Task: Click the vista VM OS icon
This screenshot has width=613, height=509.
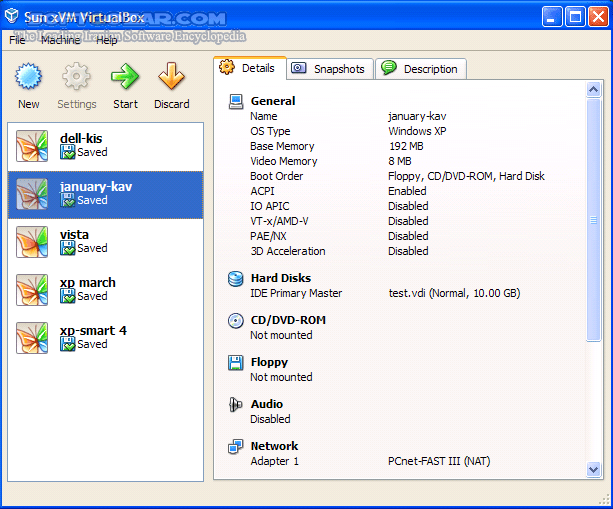Action: click(32, 242)
